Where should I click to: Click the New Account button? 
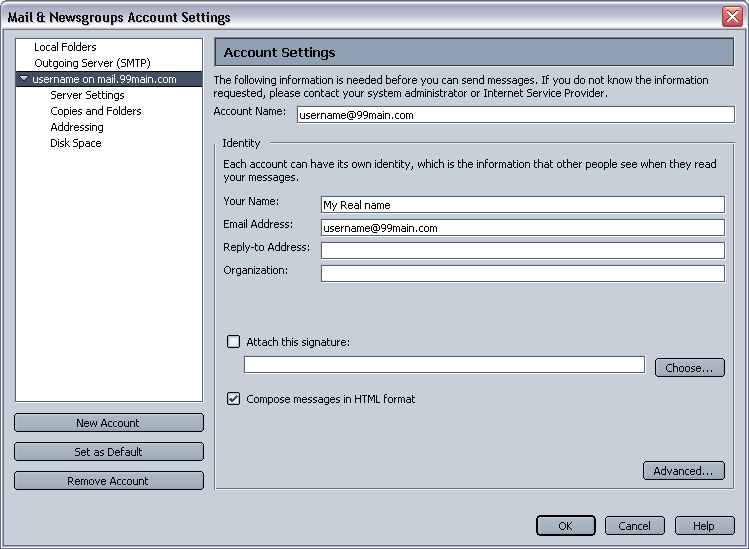click(109, 423)
